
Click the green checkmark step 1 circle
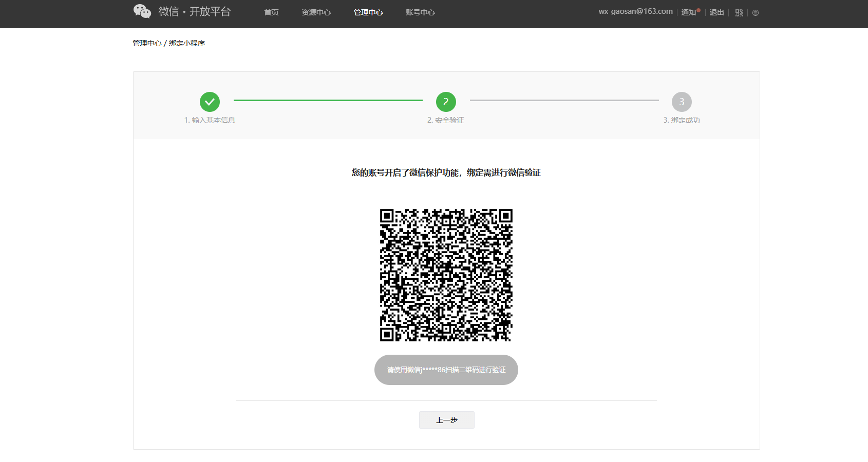pos(210,102)
